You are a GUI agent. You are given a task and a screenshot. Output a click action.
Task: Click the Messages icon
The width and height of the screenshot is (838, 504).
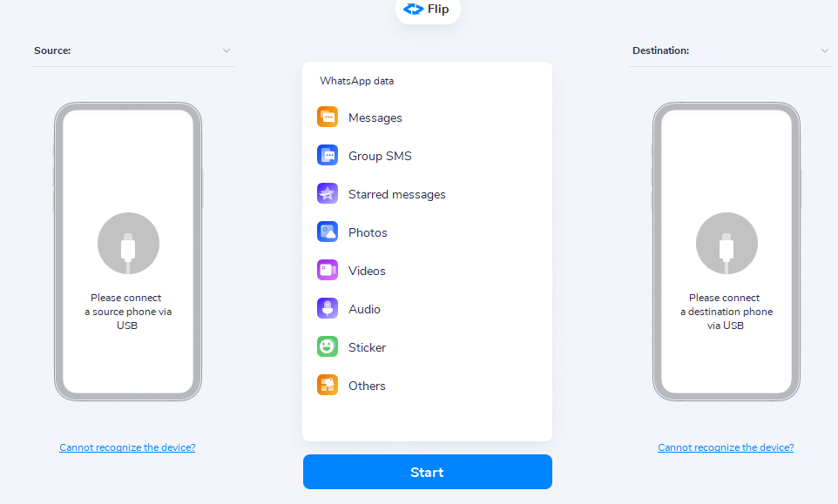(328, 117)
